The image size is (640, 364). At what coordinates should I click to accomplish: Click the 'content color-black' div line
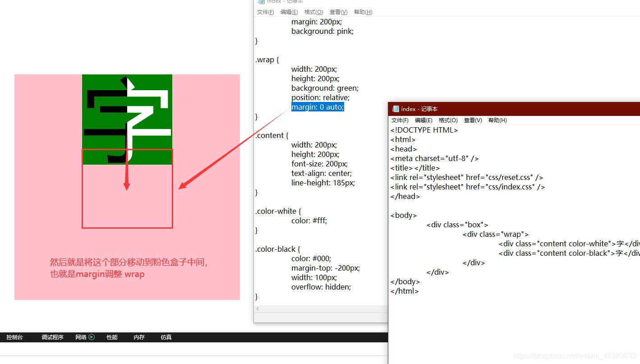[x=569, y=253]
